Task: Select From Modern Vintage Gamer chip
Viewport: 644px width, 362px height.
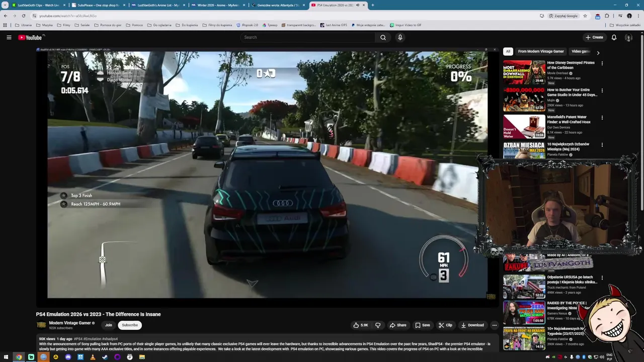Action: (541, 51)
